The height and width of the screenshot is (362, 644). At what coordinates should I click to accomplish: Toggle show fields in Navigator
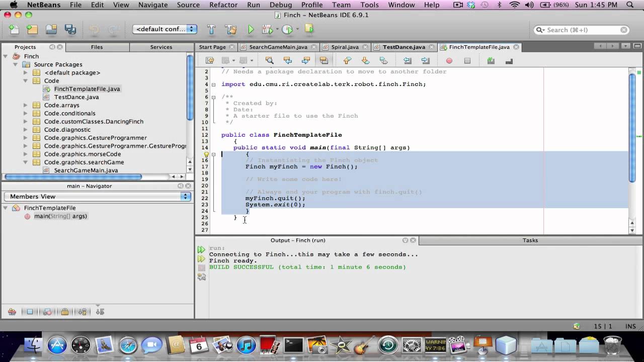(x=30, y=312)
